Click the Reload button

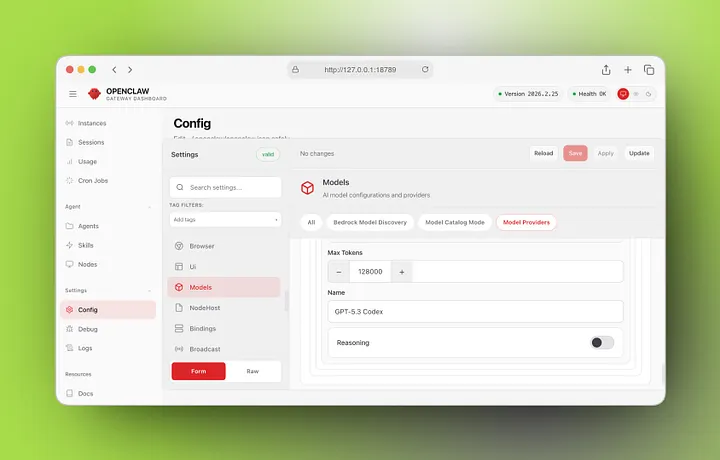pos(543,153)
